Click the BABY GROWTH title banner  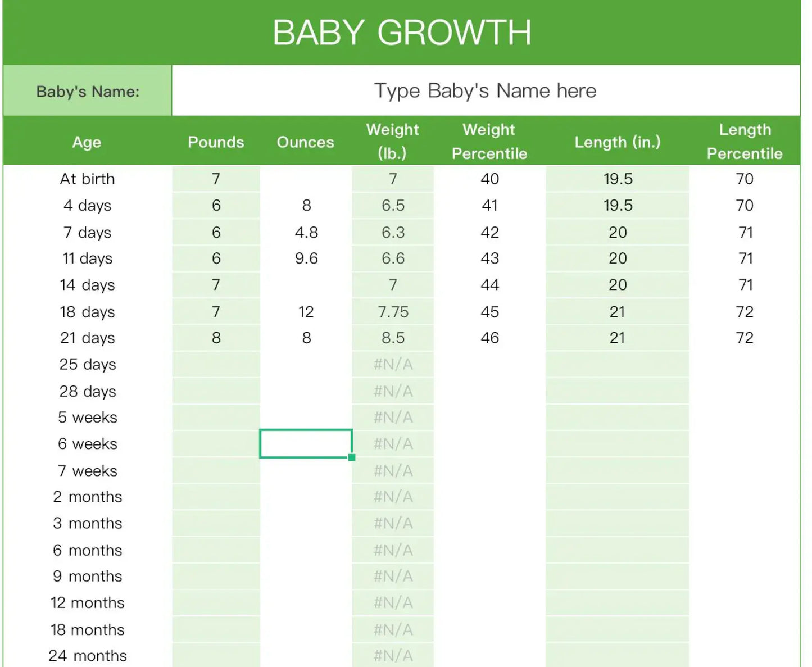click(402, 33)
